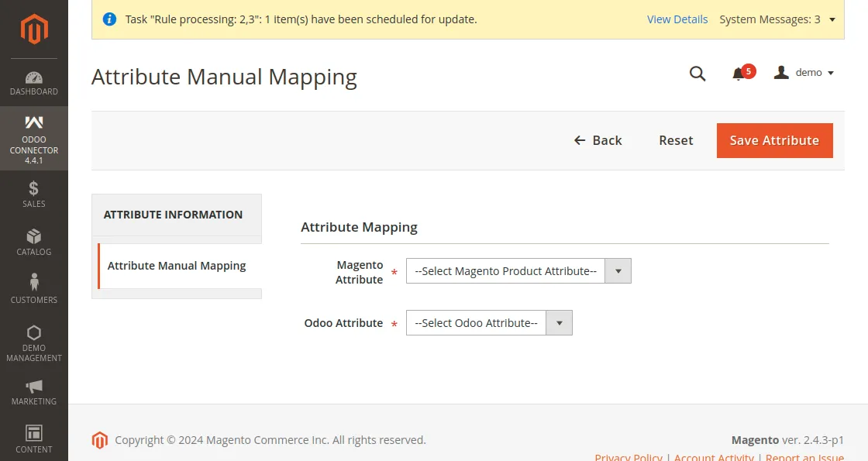868x461 pixels.
Task: Select the Attribute Manual Mapping tab
Action: click(177, 265)
